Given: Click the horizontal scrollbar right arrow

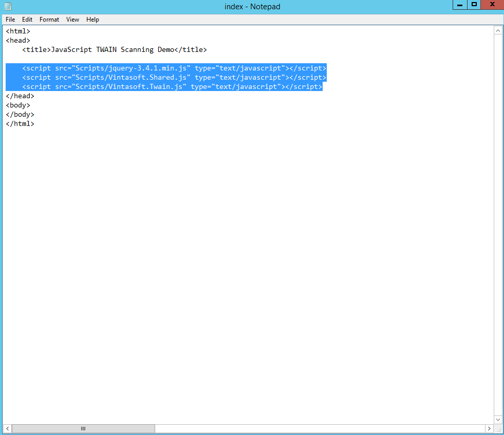Looking at the screenshot, I should pyautogui.click(x=489, y=428).
